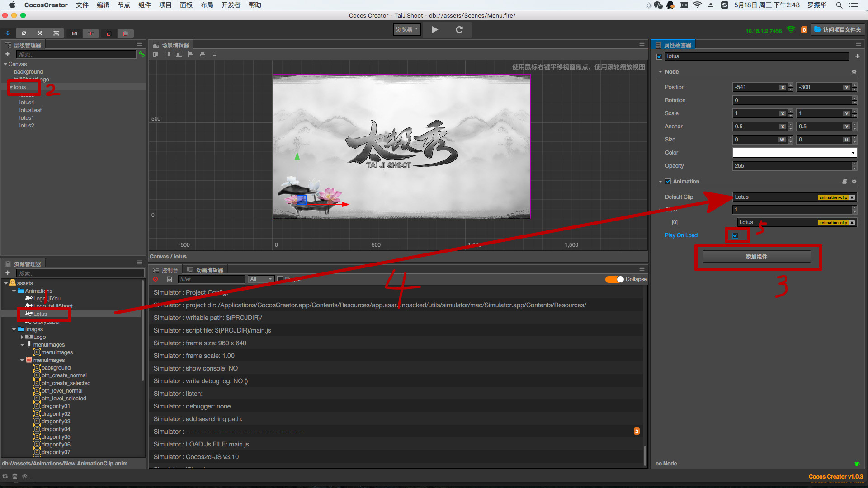Select the Rect transform tool
868x488 pixels.
56,33
